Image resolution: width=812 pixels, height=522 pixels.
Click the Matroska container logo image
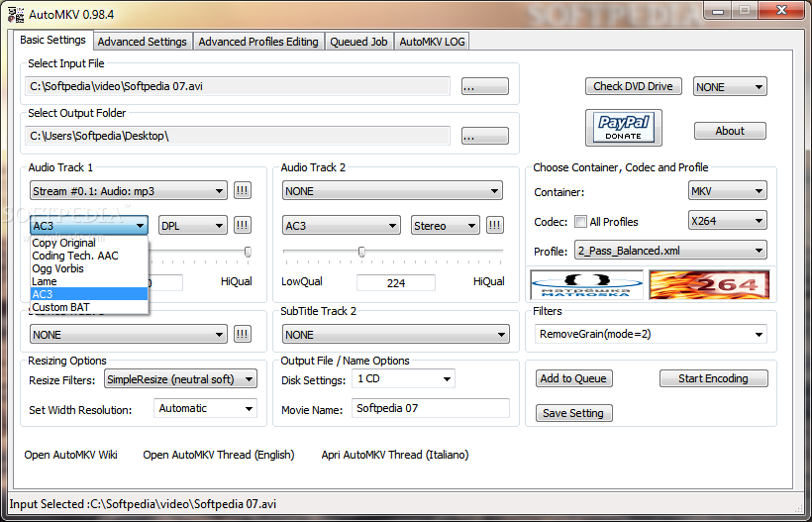tap(587, 285)
